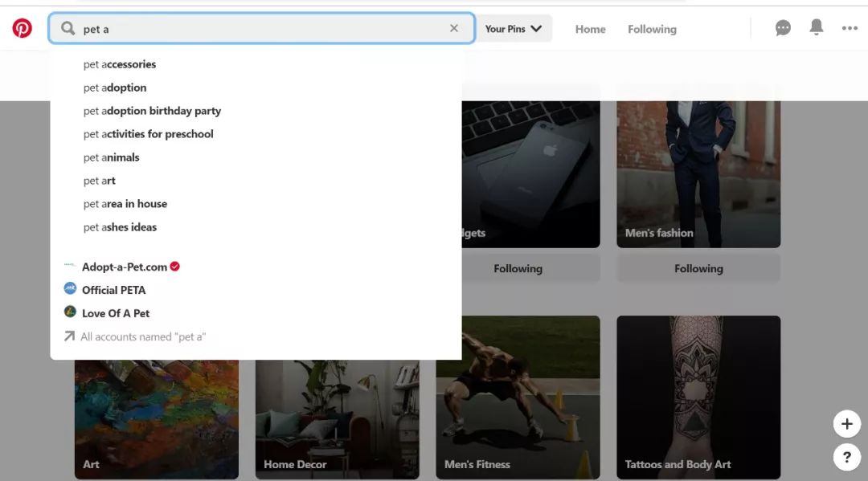
Task: View all accounts named "pet a"
Action: (142, 336)
